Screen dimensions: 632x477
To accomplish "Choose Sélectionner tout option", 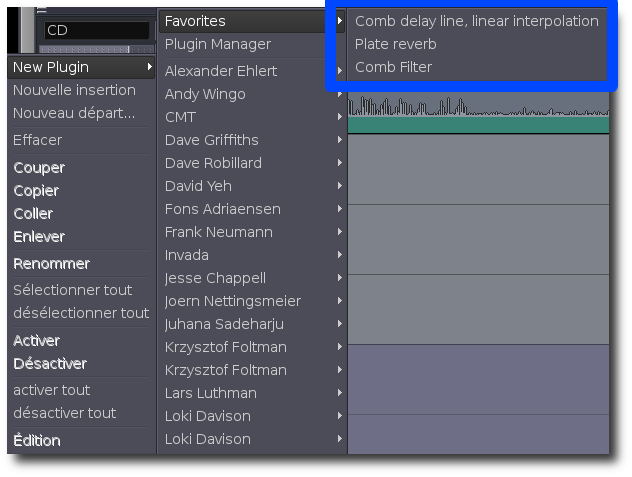I will click(73, 290).
